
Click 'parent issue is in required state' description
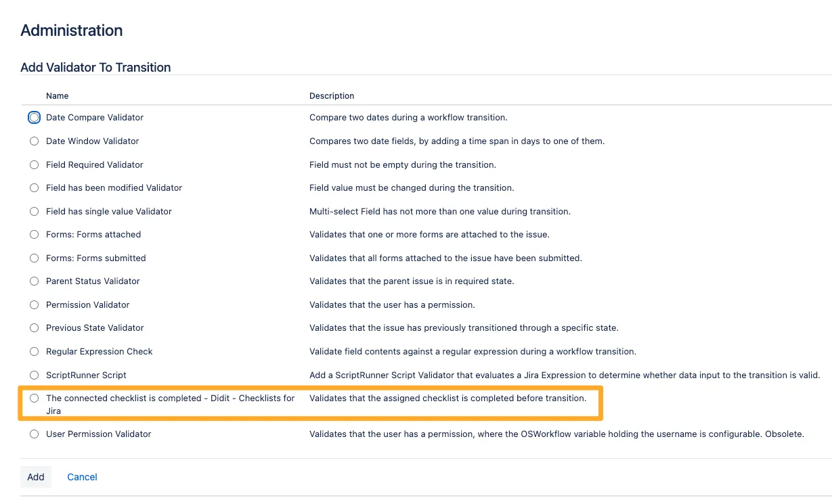(412, 281)
